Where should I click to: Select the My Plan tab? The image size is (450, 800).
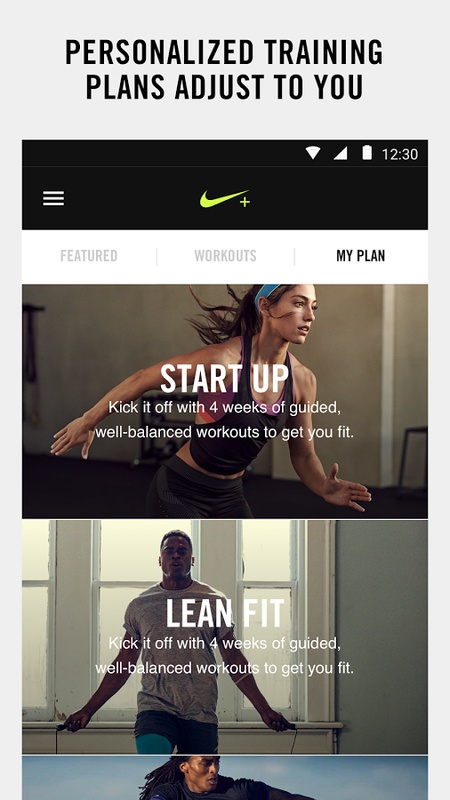coord(361,256)
